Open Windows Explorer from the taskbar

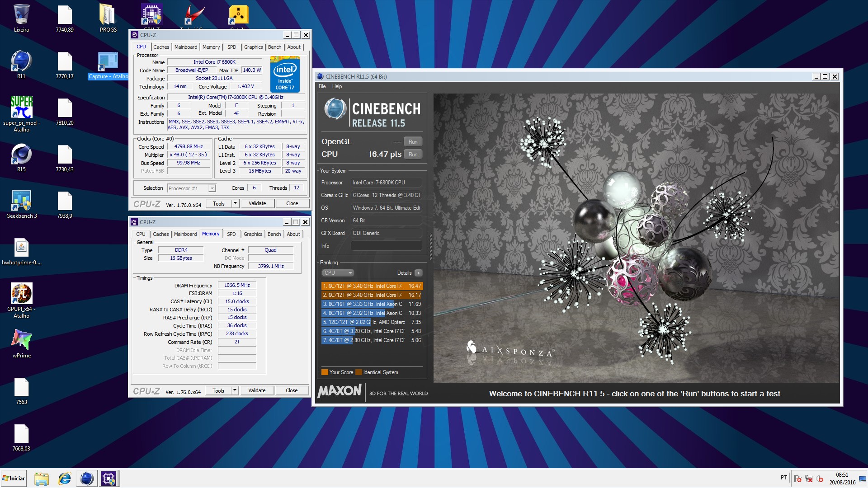pyautogui.click(x=42, y=479)
